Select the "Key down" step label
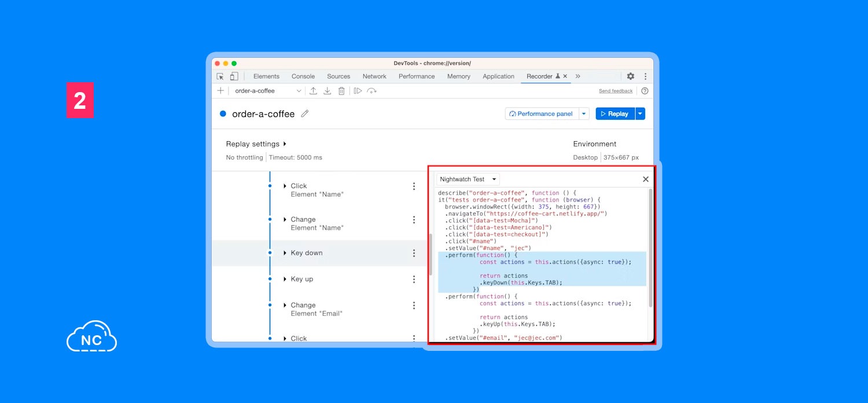 307,253
